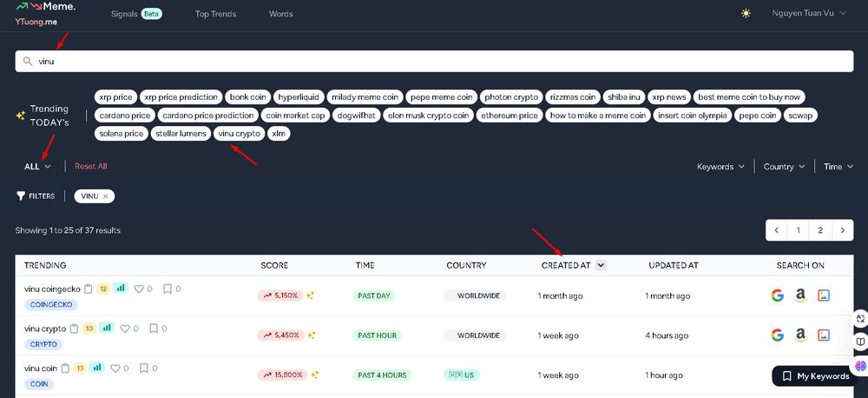
Task: Remove the VINU filter chip
Action: (x=105, y=196)
